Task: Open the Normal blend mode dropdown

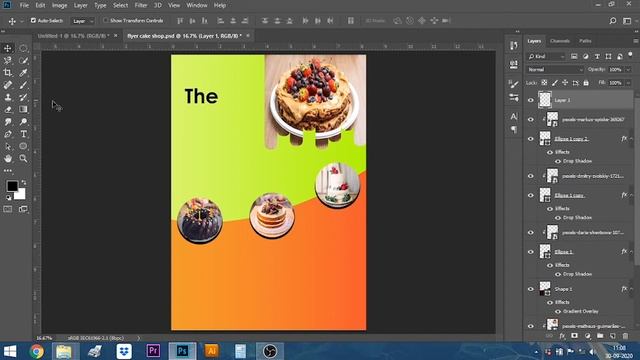Action: tap(555, 70)
